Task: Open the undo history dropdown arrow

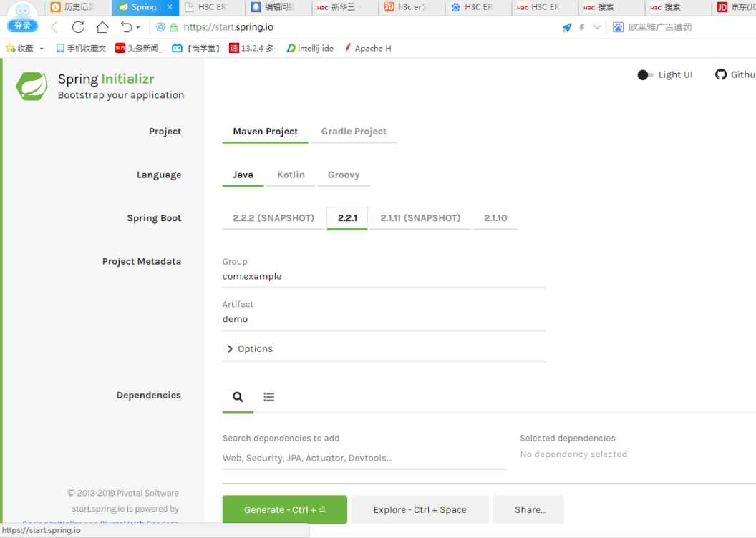Action: click(138, 27)
